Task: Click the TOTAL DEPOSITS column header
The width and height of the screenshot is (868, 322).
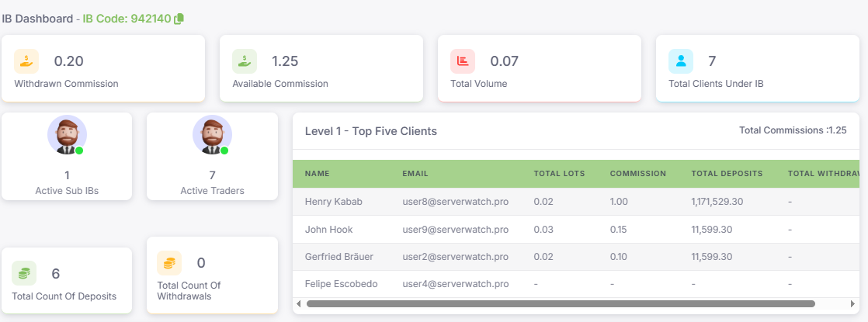Action: tap(727, 174)
